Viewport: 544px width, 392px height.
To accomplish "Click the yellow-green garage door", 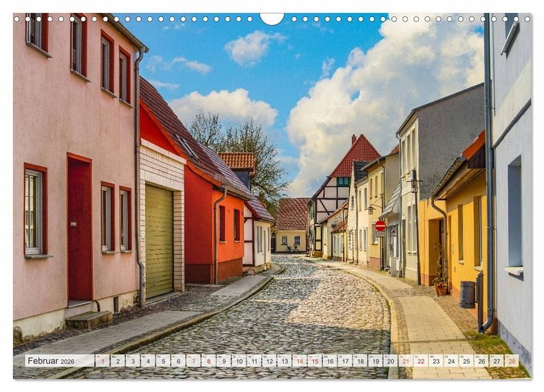I will pos(159,241).
